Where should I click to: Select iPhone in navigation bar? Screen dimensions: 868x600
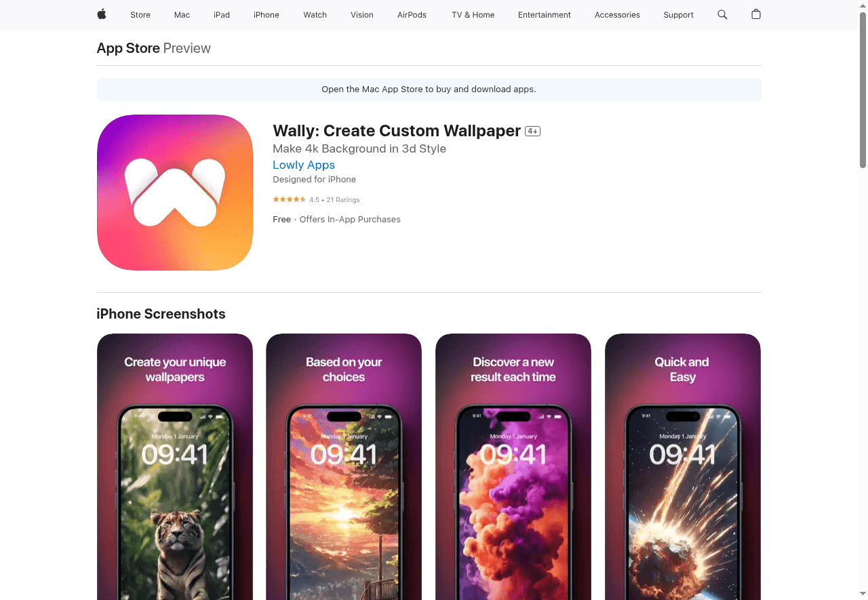click(x=267, y=15)
